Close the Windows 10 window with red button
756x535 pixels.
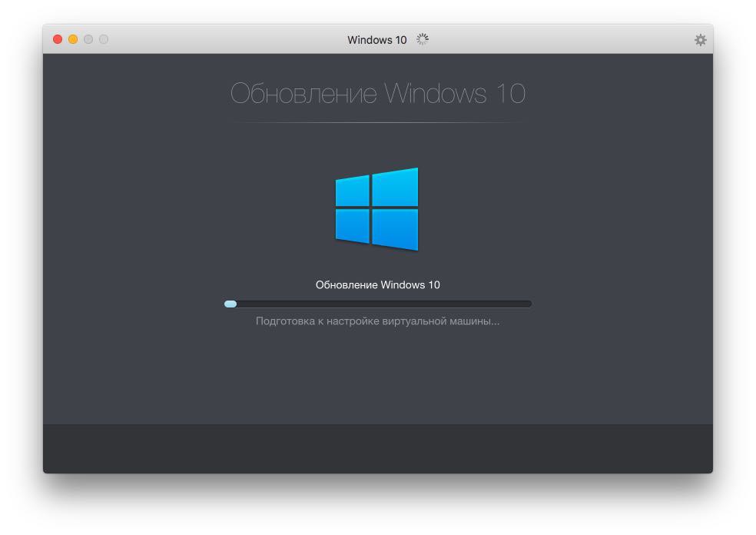point(58,39)
